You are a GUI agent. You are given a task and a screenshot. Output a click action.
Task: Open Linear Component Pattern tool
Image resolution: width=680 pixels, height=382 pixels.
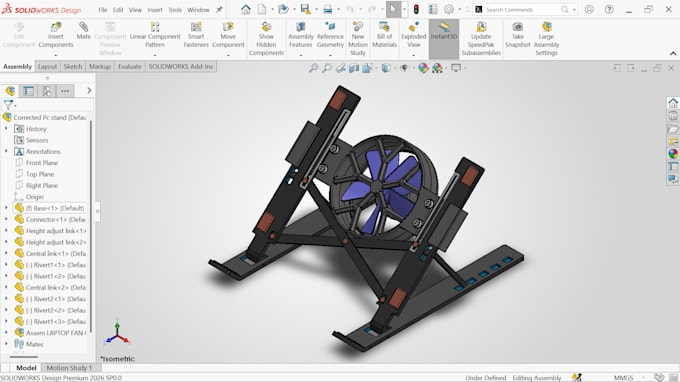pos(155,36)
